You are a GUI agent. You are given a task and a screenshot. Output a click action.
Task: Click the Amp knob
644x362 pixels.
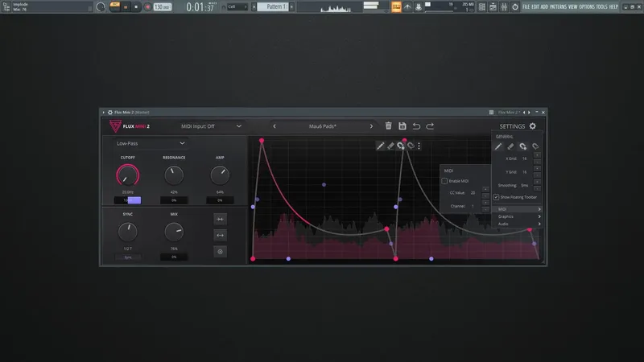pyautogui.click(x=220, y=175)
